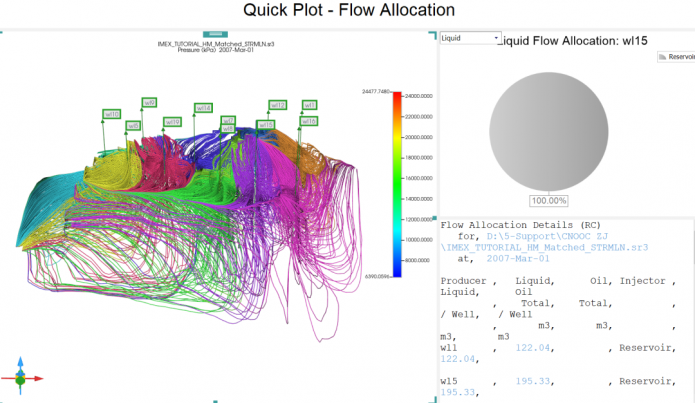This screenshot has height=403, width=695.
Task: Select the wl1 well marker
Action: tap(310, 105)
